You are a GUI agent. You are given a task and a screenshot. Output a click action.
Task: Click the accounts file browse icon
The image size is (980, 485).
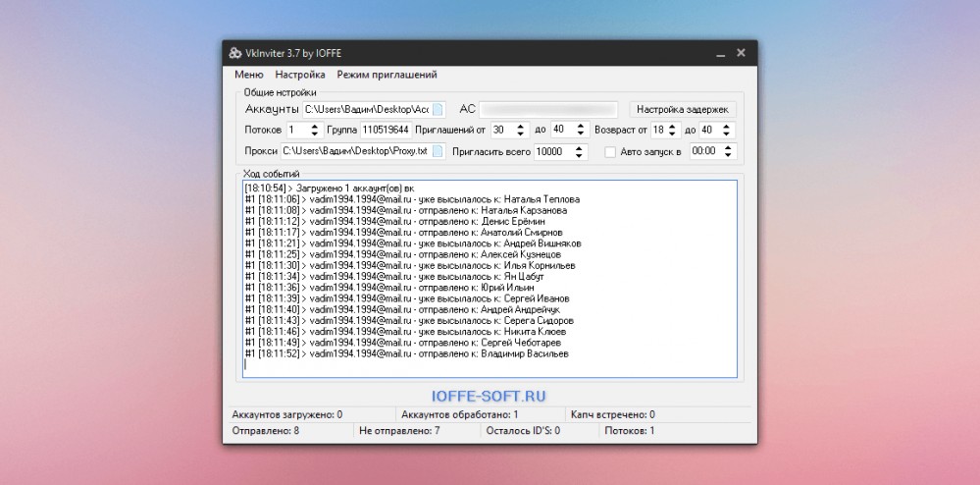click(x=438, y=110)
